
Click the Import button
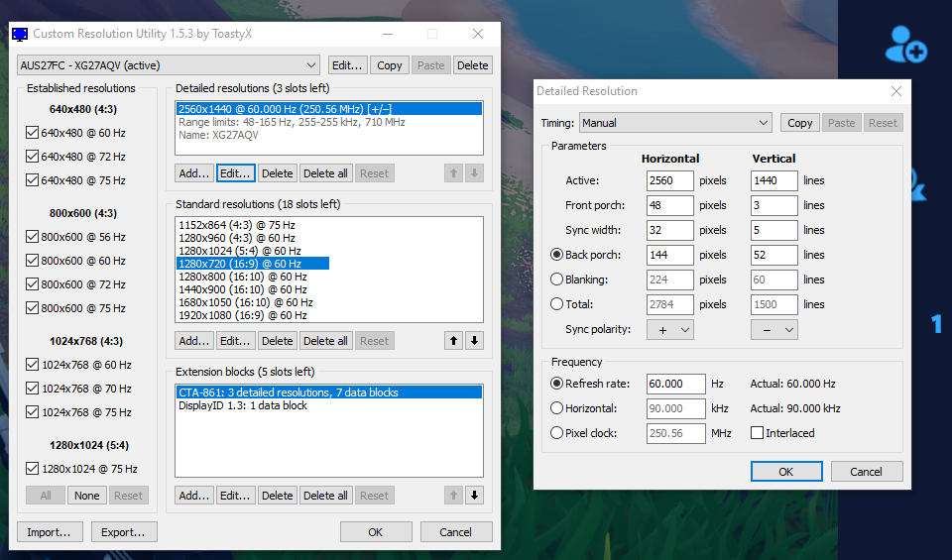[49, 532]
